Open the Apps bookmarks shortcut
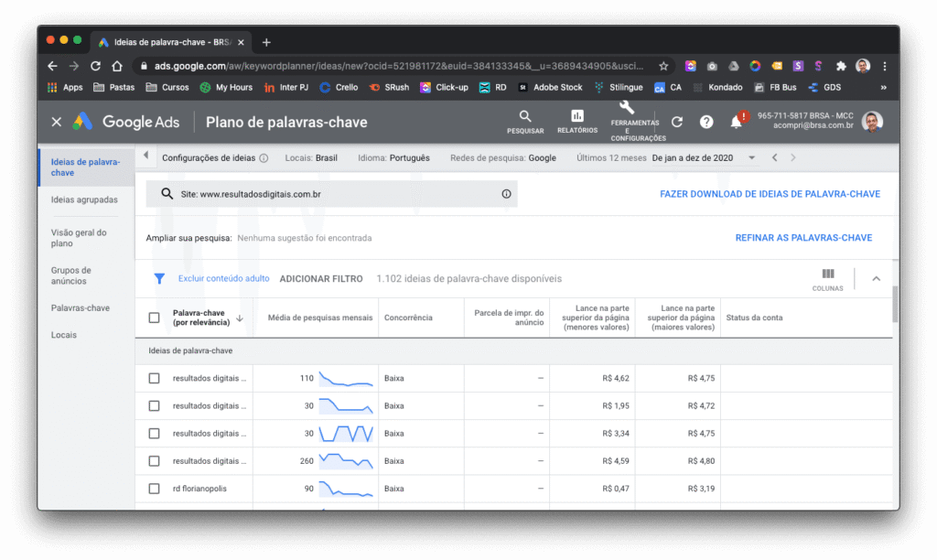937x560 pixels. click(65, 87)
